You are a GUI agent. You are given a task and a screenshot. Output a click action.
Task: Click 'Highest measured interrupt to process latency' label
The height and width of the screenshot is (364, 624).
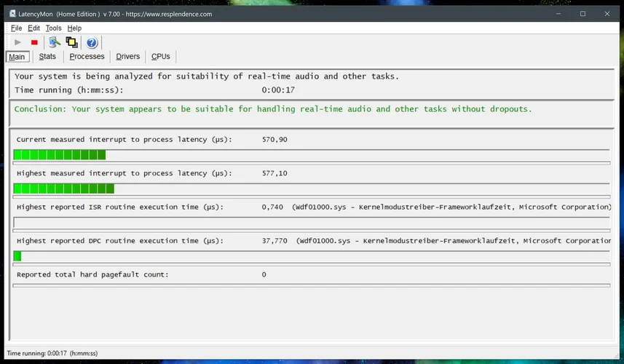point(125,173)
